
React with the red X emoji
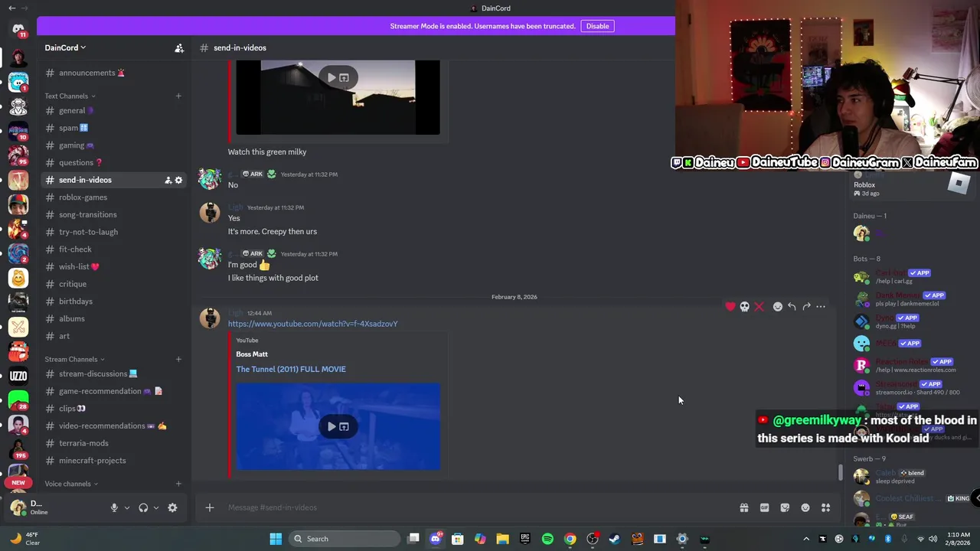pos(759,307)
